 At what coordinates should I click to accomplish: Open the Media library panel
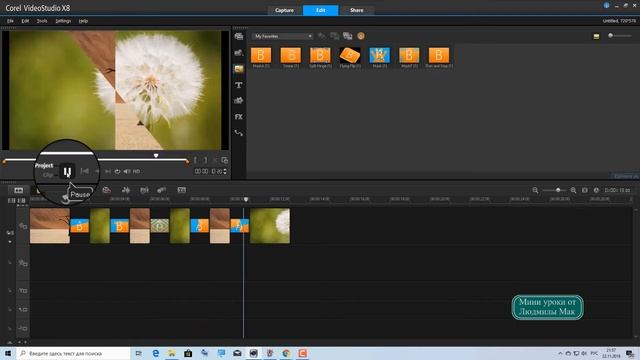(x=239, y=36)
